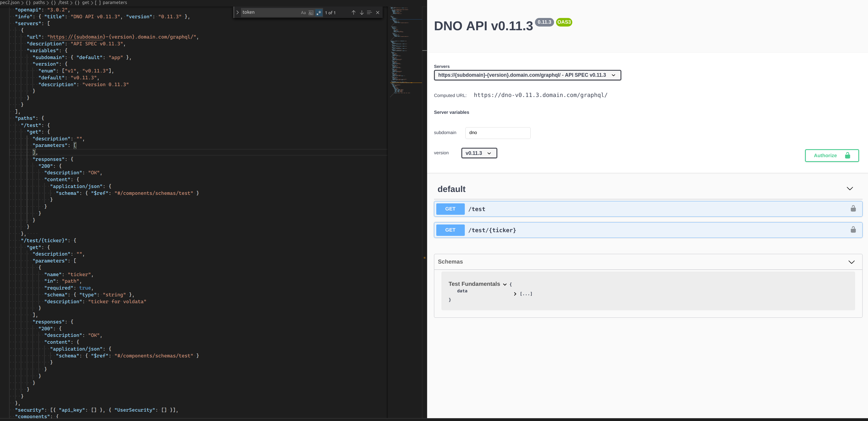Expand the version dropdown selector
The image size is (868, 421).
(x=478, y=153)
